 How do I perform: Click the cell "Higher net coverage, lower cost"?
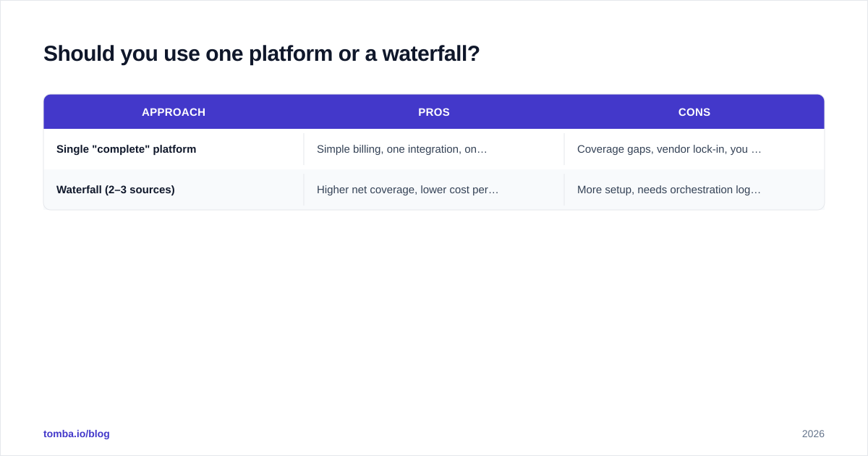tap(434, 190)
